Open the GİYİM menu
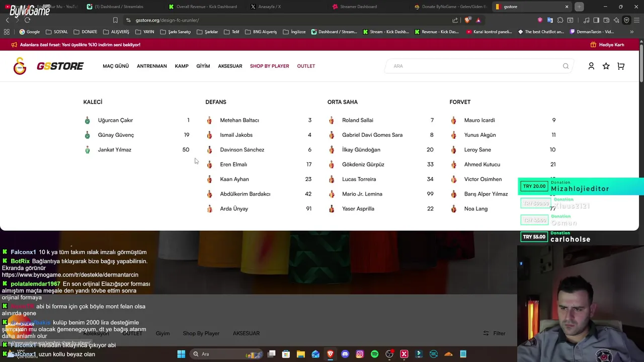 point(203,66)
